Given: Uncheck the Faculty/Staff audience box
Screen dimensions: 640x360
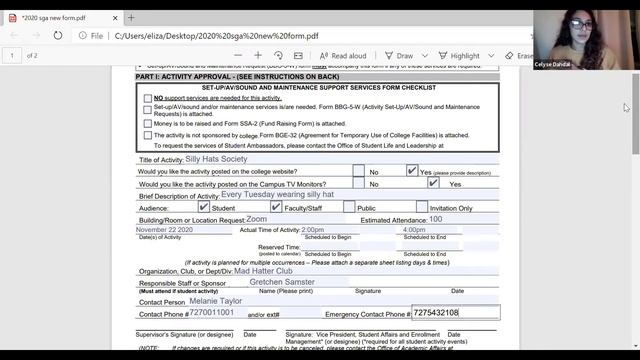Looking at the screenshot, I should pos(276,207).
